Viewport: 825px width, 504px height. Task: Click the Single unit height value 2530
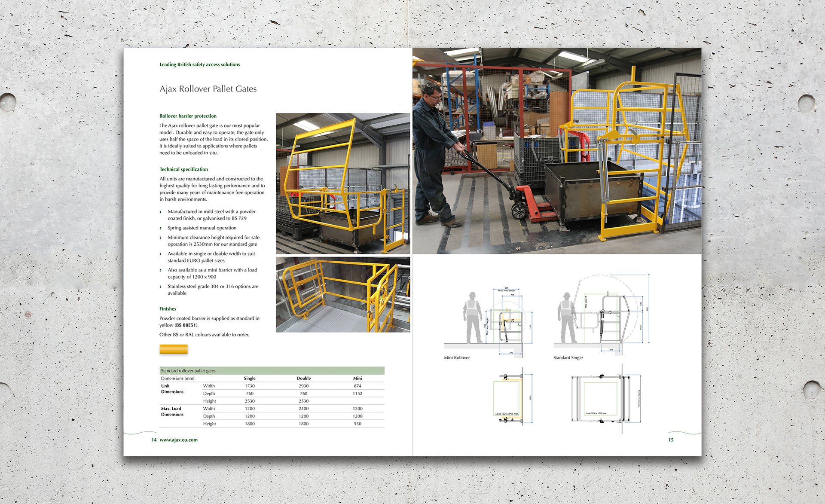click(250, 401)
